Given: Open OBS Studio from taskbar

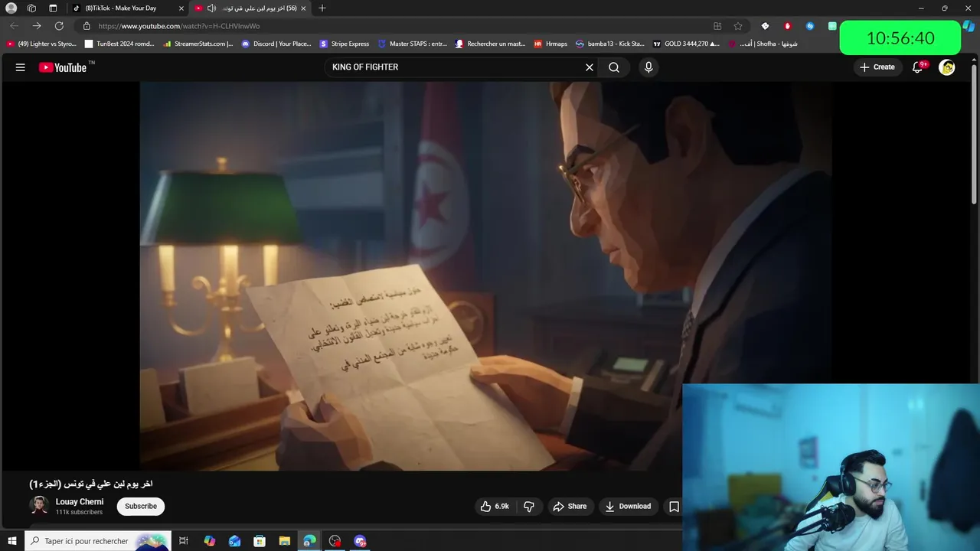Looking at the screenshot, I should pyautogui.click(x=335, y=541).
